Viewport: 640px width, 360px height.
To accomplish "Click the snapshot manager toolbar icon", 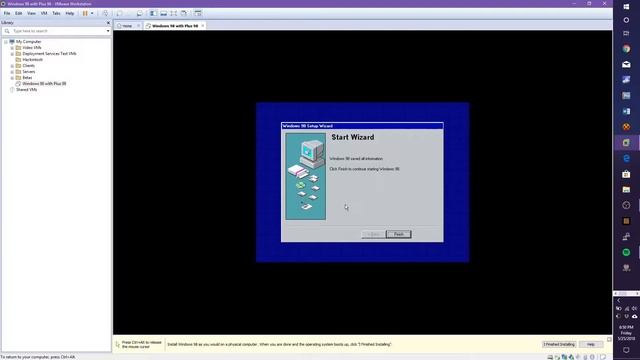I will coord(140,13).
